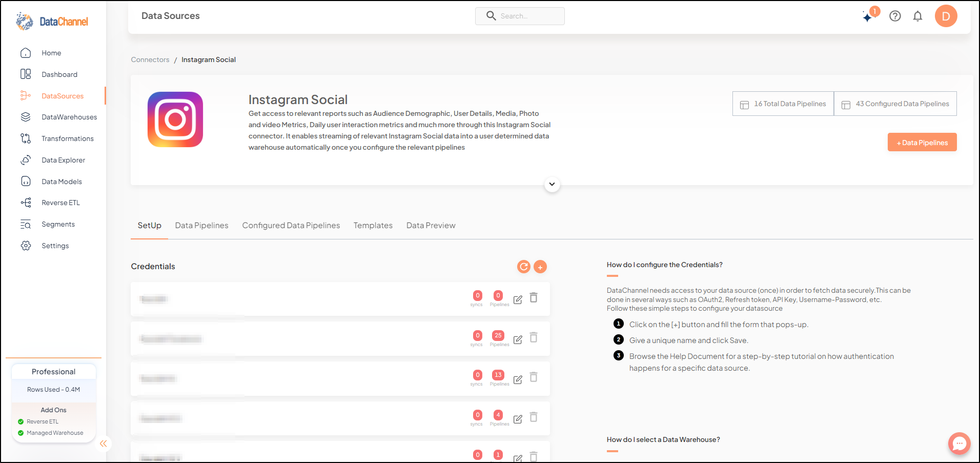Switch to the Data Pipelines tab

pyautogui.click(x=201, y=226)
